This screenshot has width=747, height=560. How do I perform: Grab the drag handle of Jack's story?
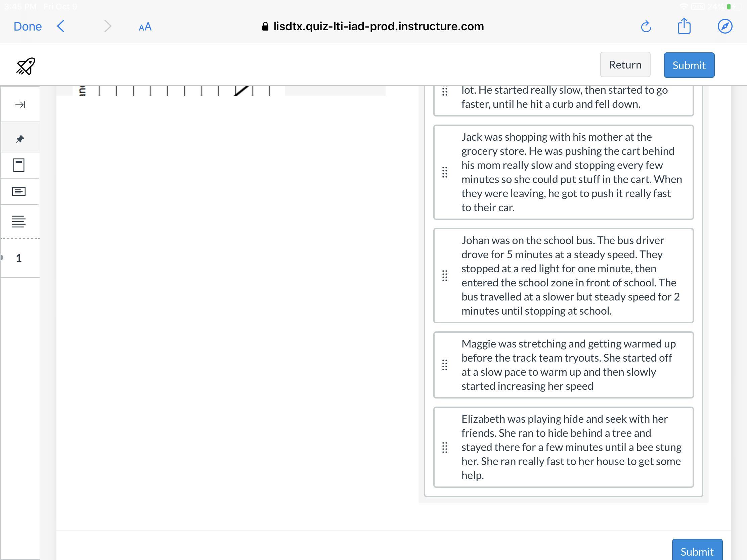pos(444,172)
